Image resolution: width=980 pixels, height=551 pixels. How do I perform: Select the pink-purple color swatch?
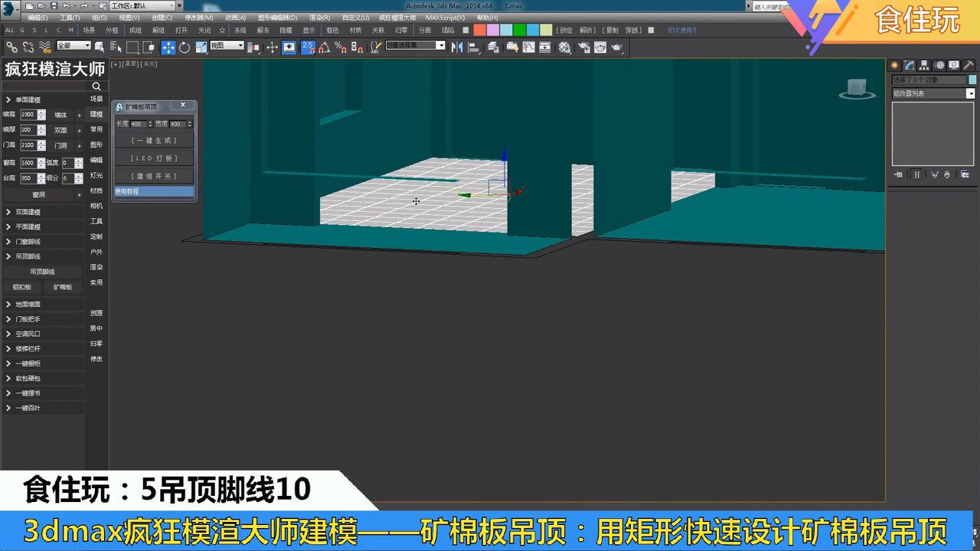(493, 31)
